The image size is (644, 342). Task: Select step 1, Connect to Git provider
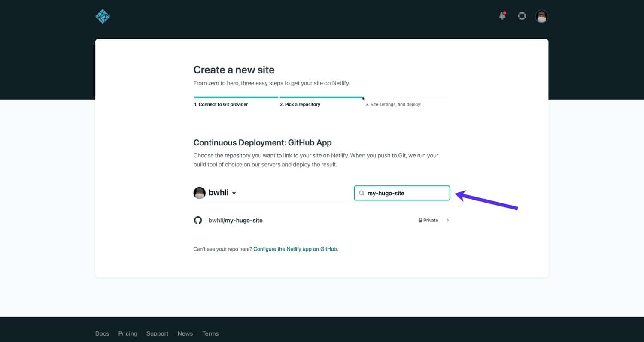pos(221,104)
